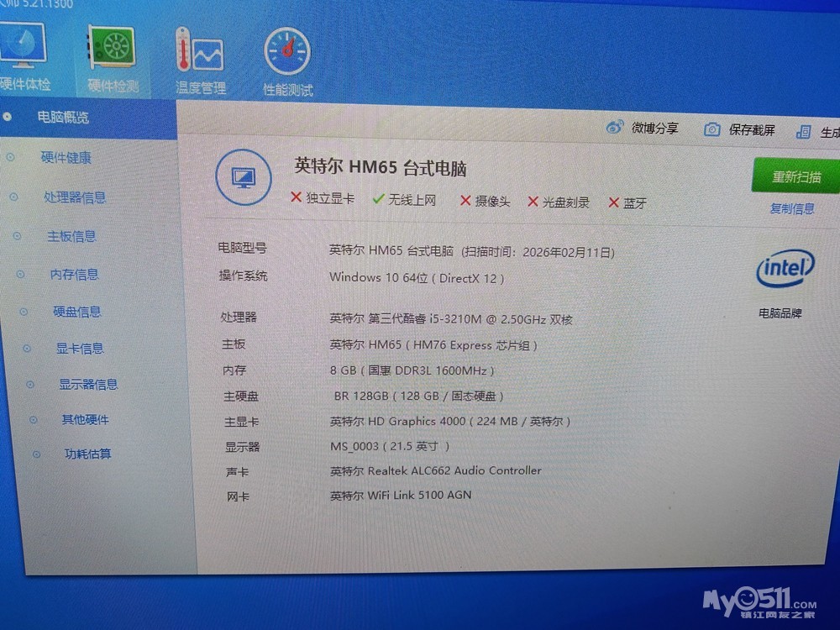840x630 pixels.
Task: Open 温度管理 temperature management icon
Action: [x=200, y=52]
